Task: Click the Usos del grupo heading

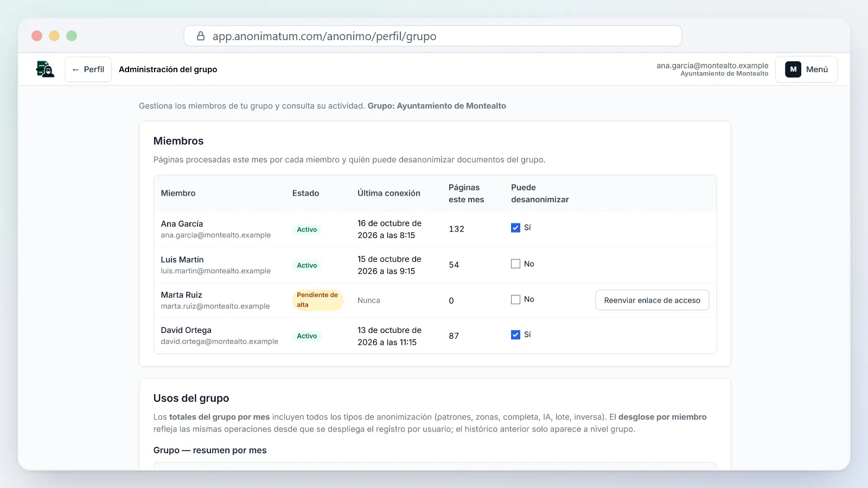Action: click(191, 398)
